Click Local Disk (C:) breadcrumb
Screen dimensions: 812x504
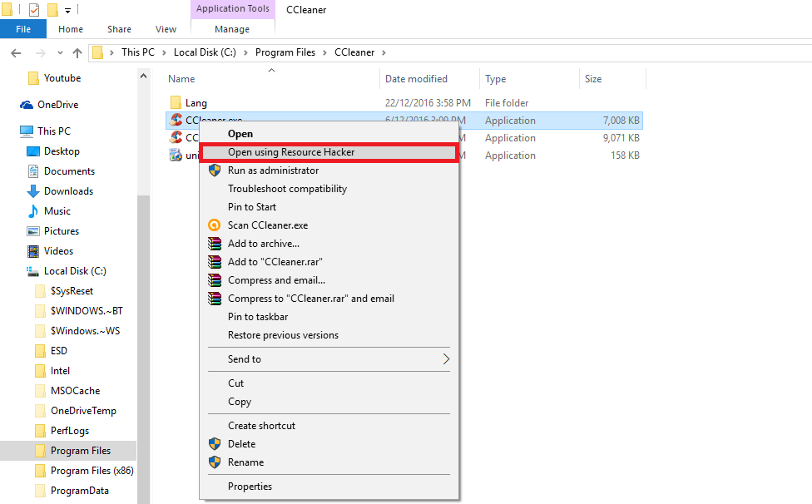point(205,52)
